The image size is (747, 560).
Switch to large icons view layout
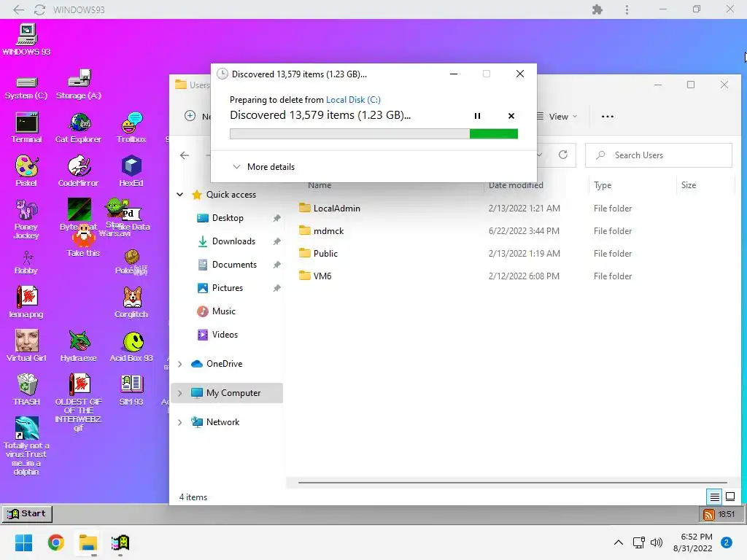[x=729, y=497]
